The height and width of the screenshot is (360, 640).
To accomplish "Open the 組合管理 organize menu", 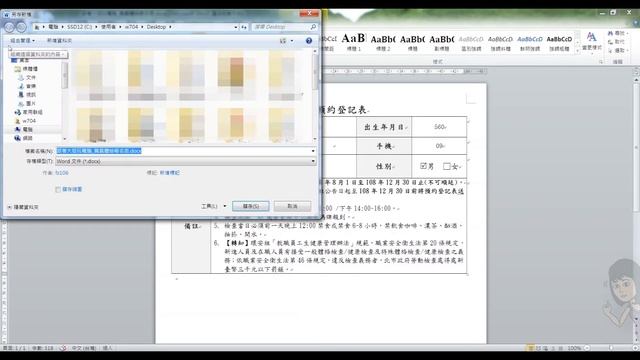I will click(x=22, y=40).
